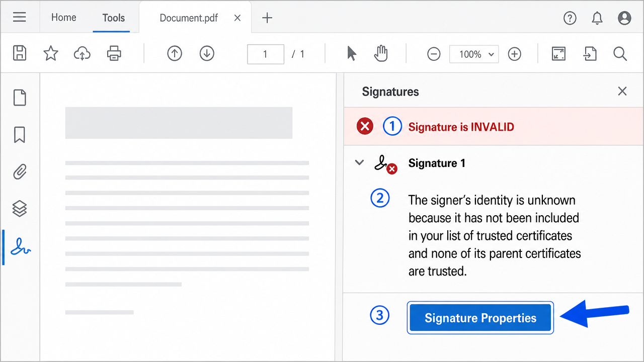
Task: Upload the file to cloud
Action: pyautogui.click(x=82, y=53)
